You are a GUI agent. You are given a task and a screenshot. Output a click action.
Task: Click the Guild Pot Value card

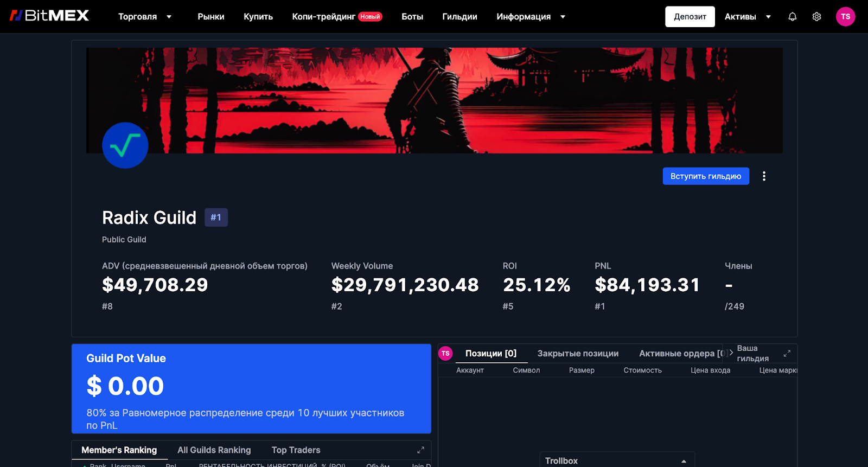[251, 389]
